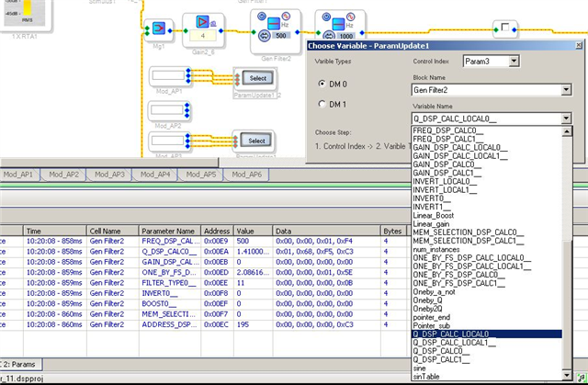Switch to the Mod_AP3 tab
Screen dimensions: 588x385
pyautogui.click(x=109, y=175)
